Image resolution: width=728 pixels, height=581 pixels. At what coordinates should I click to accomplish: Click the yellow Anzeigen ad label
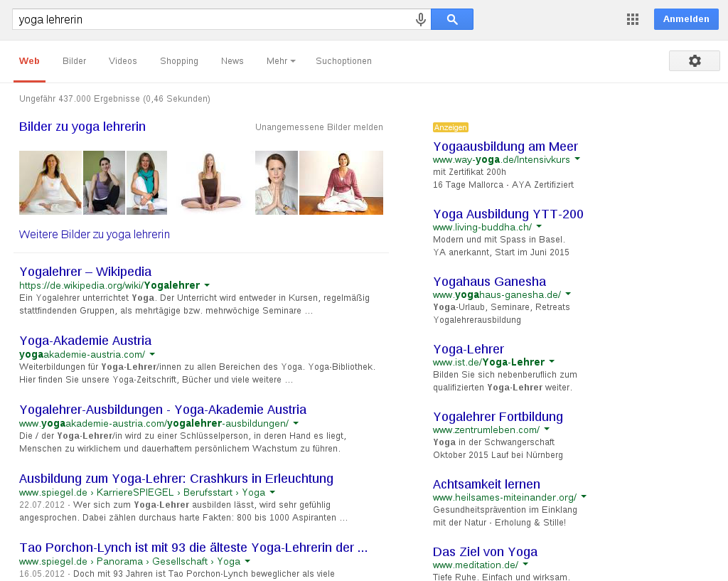point(450,127)
